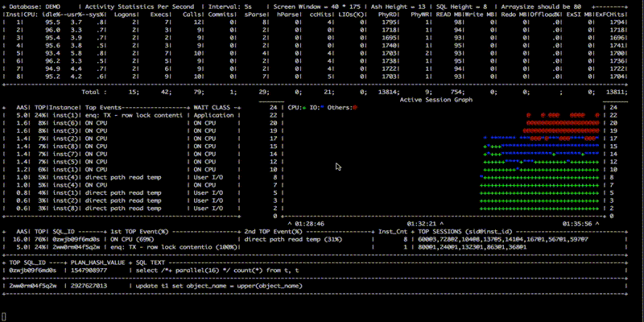
Task: Click the session list starting with 80001
Action: (x=472, y=247)
